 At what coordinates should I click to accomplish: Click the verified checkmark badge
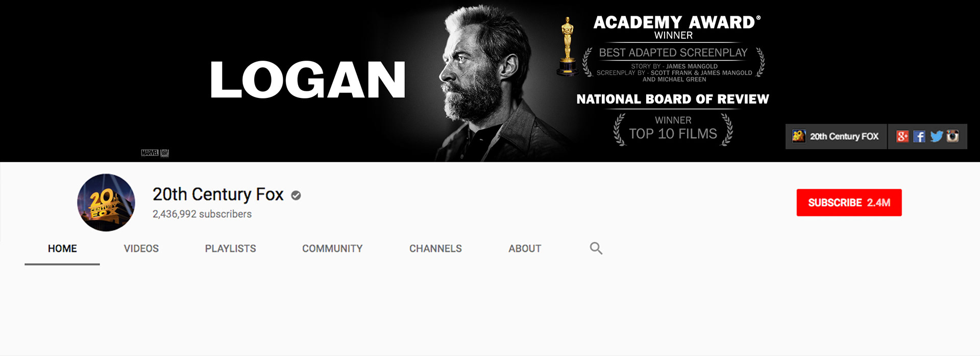tap(296, 195)
